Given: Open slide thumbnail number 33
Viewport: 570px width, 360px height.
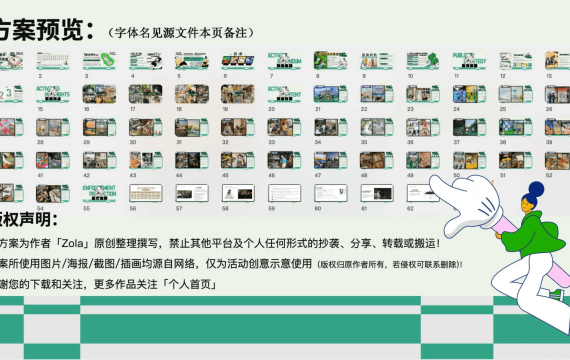Looking at the screenshot, I should [x=284, y=127].
